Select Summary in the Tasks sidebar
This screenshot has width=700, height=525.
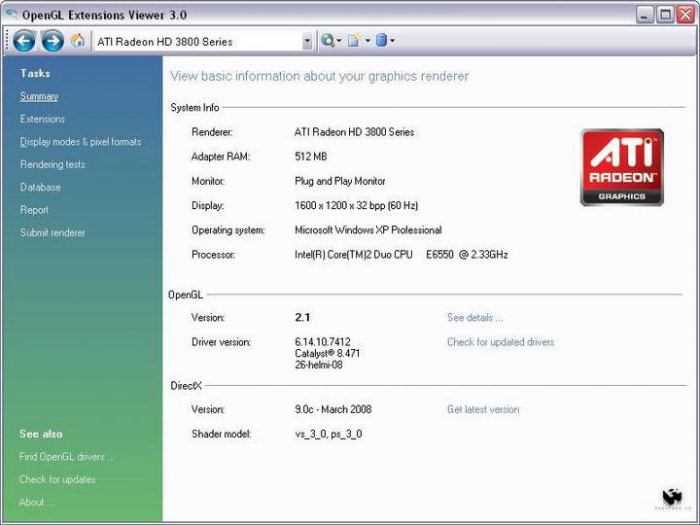point(39,96)
